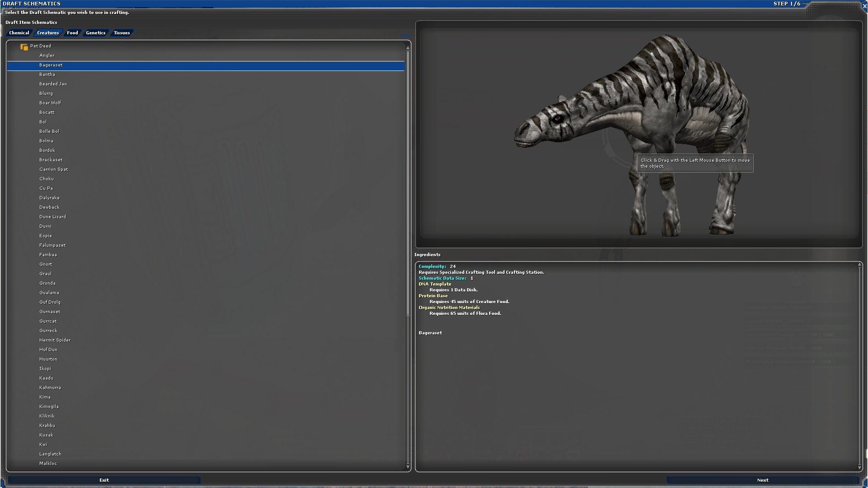Select the Kusak schematic
This screenshot has width=868, height=488.
tap(46, 435)
